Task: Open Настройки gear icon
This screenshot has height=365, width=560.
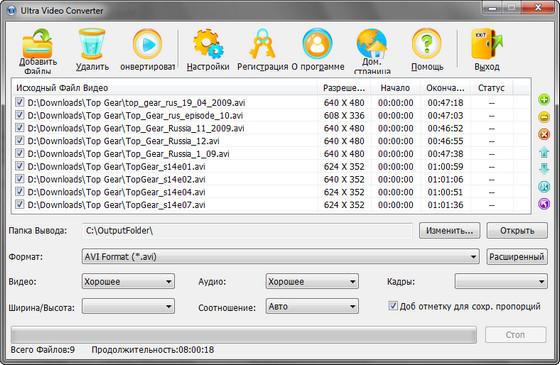Action: 208,44
